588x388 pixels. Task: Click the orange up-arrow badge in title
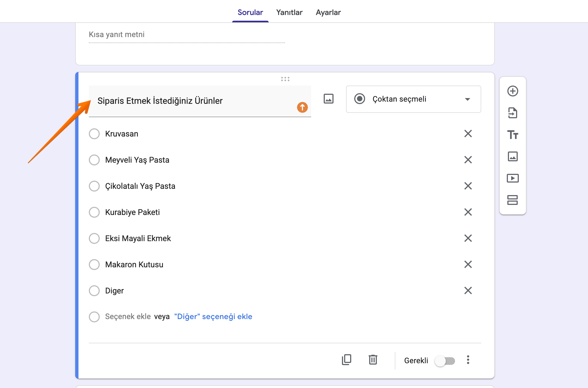click(302, 107)
